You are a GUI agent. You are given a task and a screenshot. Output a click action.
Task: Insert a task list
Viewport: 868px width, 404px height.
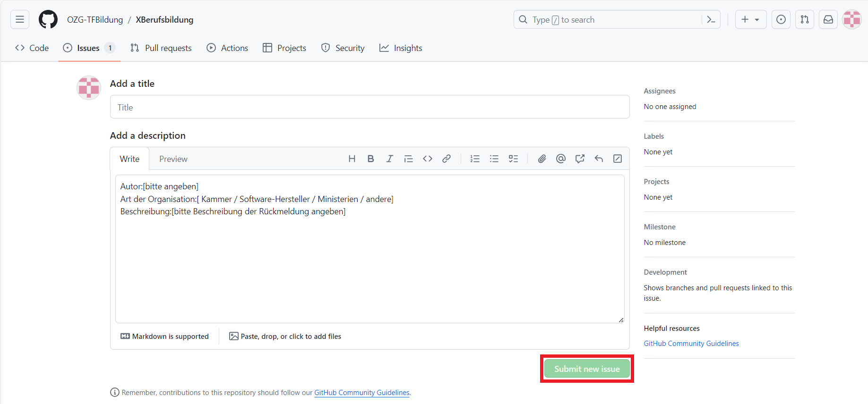(x=513, y=159)
